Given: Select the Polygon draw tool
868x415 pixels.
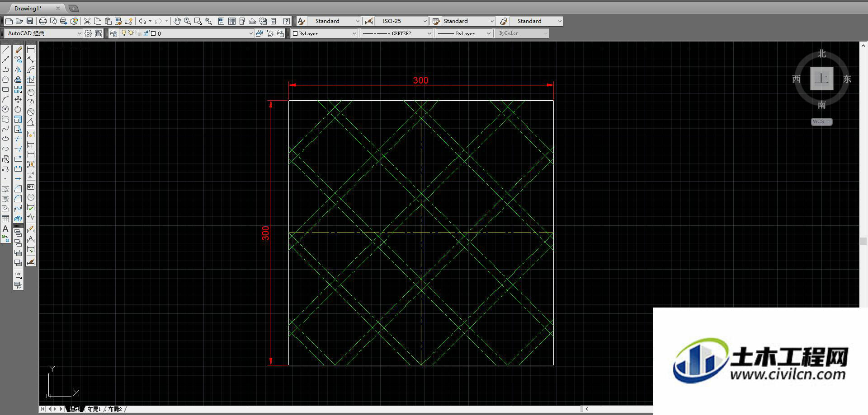Looking at the screenshot, I should point(5,79).
